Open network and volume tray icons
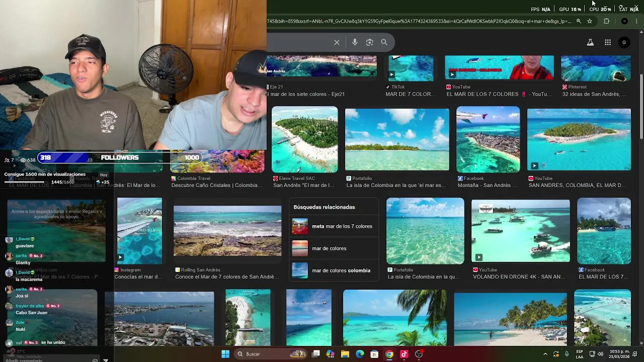This screenshot has width=644, height=362. tap(597, 354)
